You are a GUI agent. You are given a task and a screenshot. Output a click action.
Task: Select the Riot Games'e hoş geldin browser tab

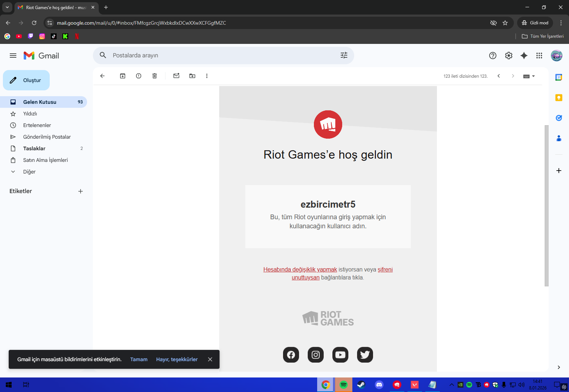coord(56,7)
